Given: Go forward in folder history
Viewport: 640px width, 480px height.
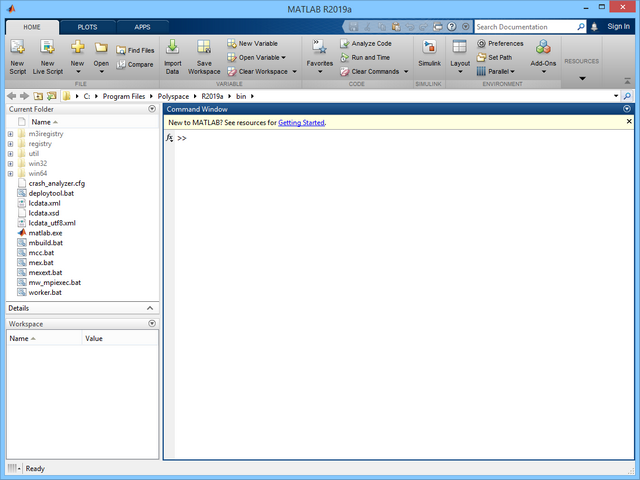Looking at the screenshot, I should click(x=24, y=96).
